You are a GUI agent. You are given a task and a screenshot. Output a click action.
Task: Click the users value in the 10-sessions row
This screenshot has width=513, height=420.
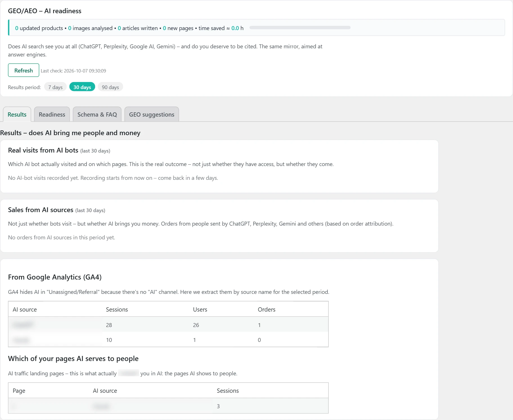pos(194,340)
